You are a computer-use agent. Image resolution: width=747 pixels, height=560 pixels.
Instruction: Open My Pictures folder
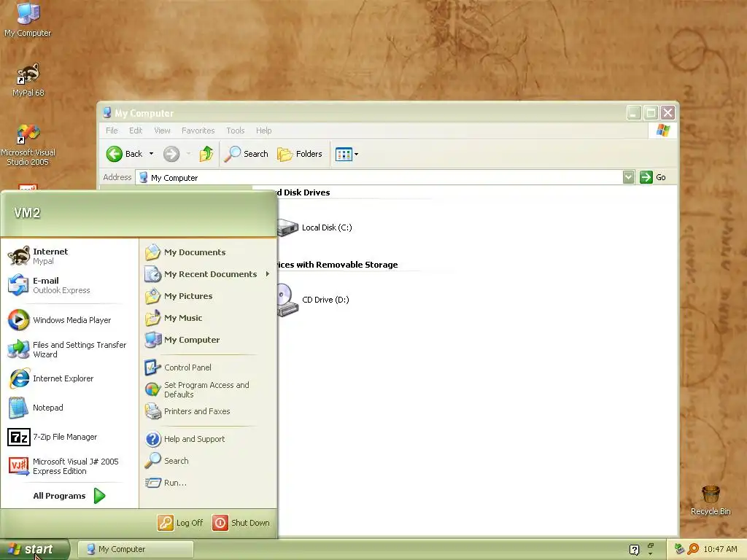tap(208, 296)
